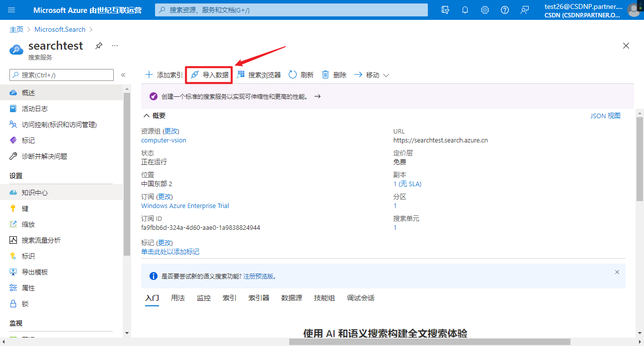The height and width of the screenshot is (346, 644).
Task: Click the account avatar picture
Action: (635, 10)
